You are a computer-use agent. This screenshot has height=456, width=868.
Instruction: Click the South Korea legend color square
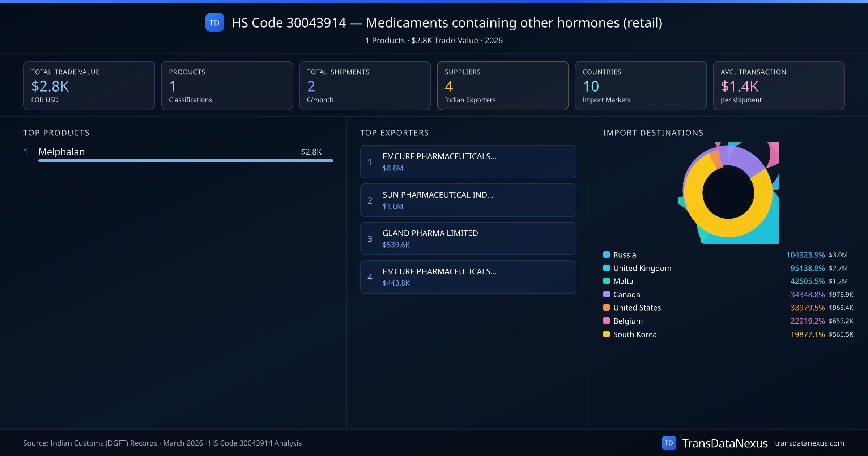pos(607,334)
